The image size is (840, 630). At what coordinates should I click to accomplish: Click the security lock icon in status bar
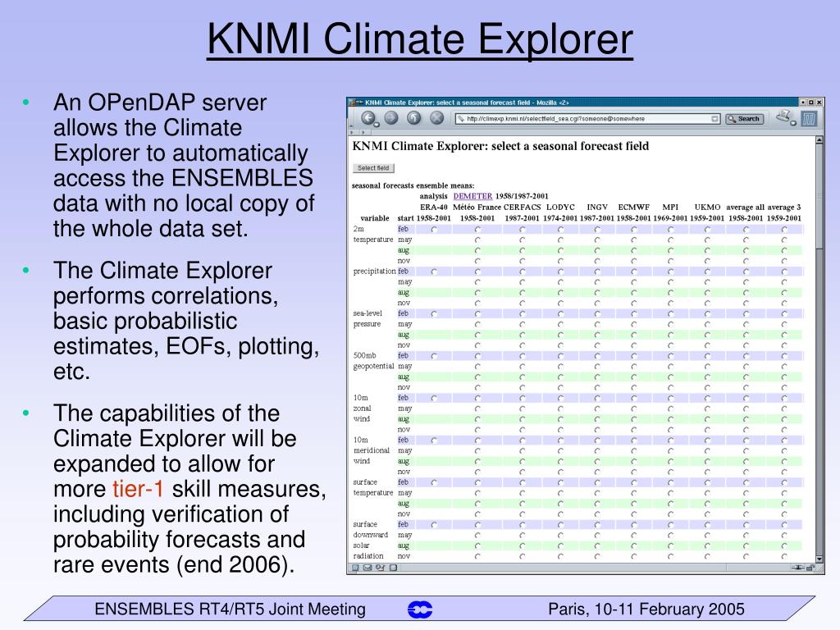[x=810, y=568]
